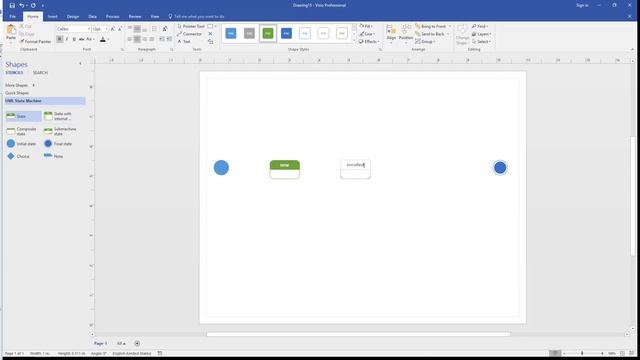The image size is (640, 360).
Task: Toggle Strikethrough formatting
Action: [81, 39]
